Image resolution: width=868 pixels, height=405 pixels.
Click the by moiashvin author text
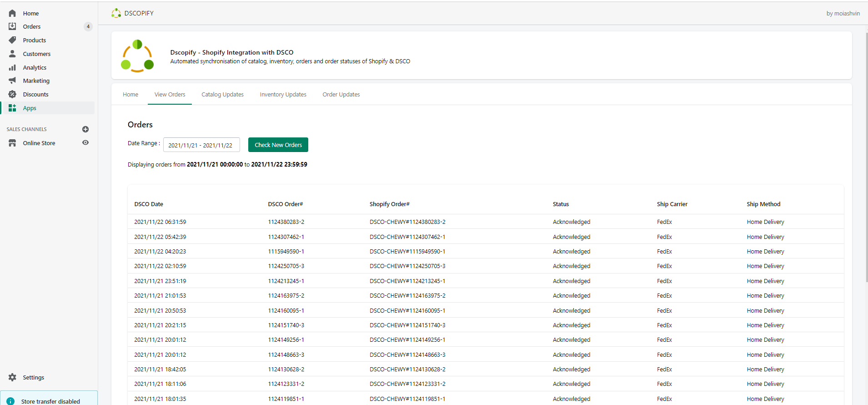(843, 13)
